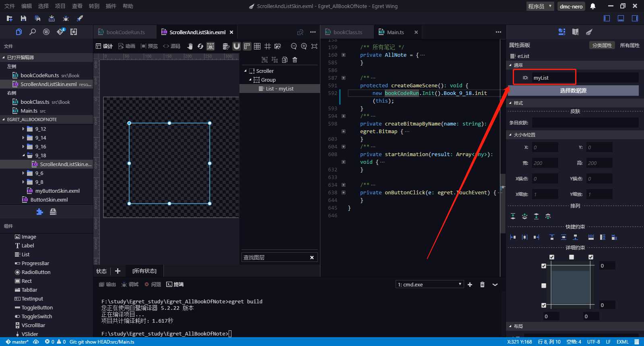Viewport: 644px width, 346px height.
Task: Click the align right constraint icon
Action: tap(536, 237)
